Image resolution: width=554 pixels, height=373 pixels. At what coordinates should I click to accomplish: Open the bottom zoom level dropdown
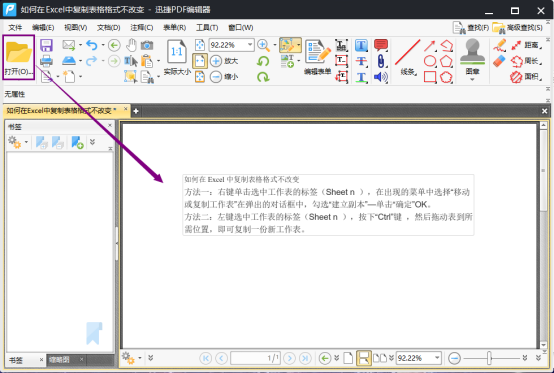click(x=437, y=358)
